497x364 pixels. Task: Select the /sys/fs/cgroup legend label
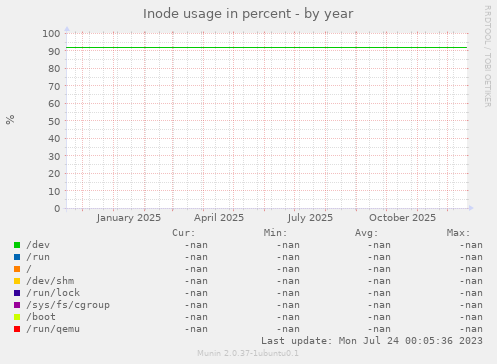68,305
